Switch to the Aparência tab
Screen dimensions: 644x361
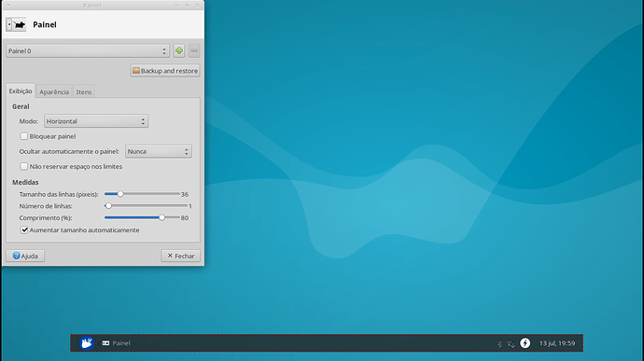[x=54, y=92]
